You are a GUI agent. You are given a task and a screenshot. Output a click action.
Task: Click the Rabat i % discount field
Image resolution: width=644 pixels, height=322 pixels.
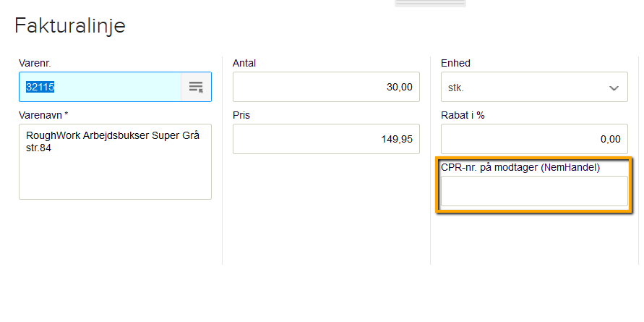(534, 138)
